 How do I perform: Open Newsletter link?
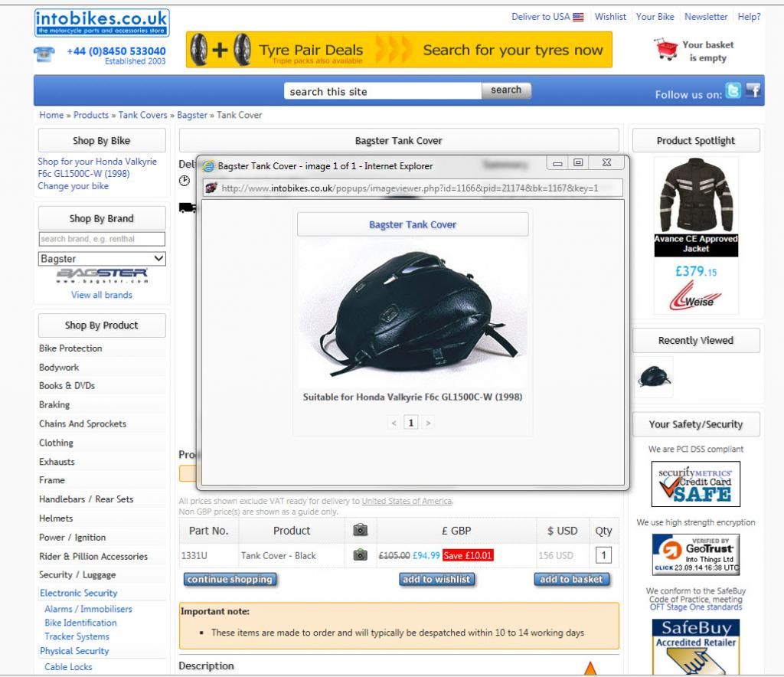pos(706,17)
